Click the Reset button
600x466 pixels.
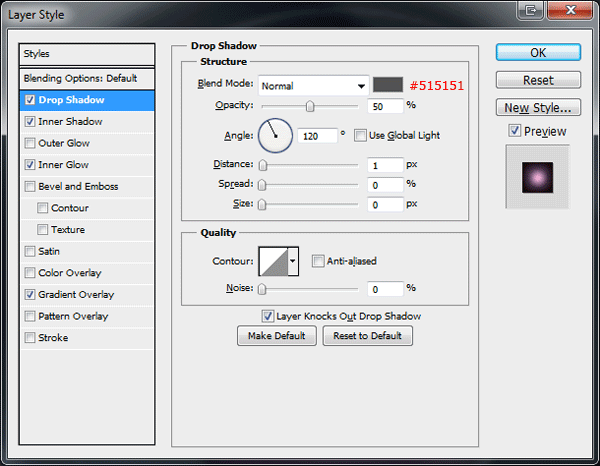(x=538, y=80)
